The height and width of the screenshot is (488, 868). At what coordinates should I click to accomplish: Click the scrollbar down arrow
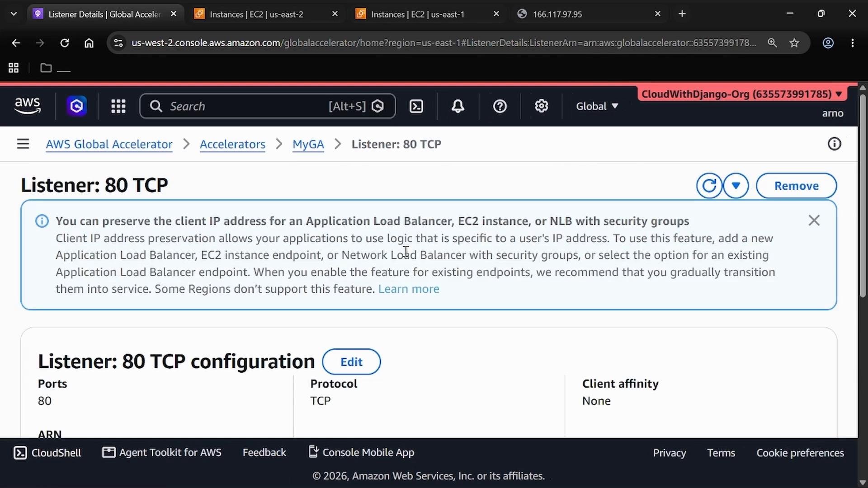click(863, 482)
